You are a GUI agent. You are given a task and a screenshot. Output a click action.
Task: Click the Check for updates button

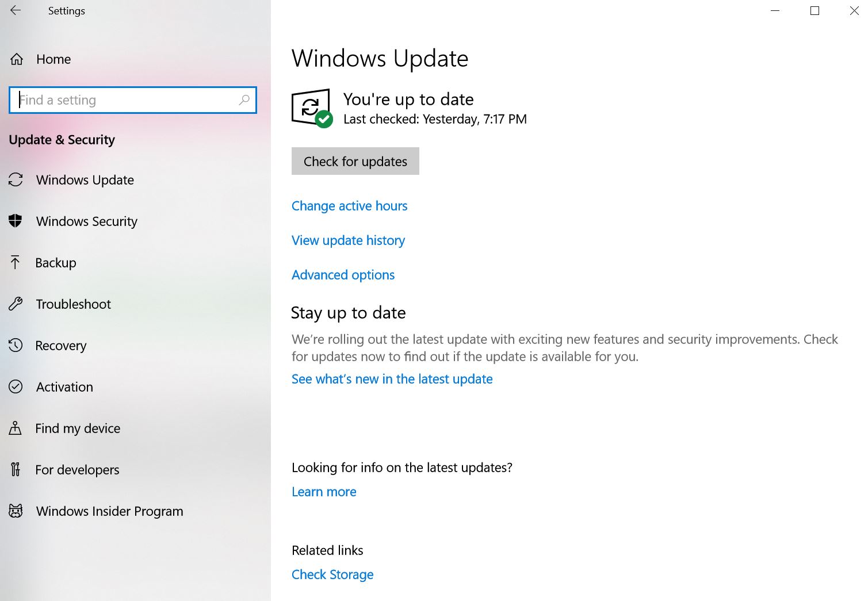355,161
